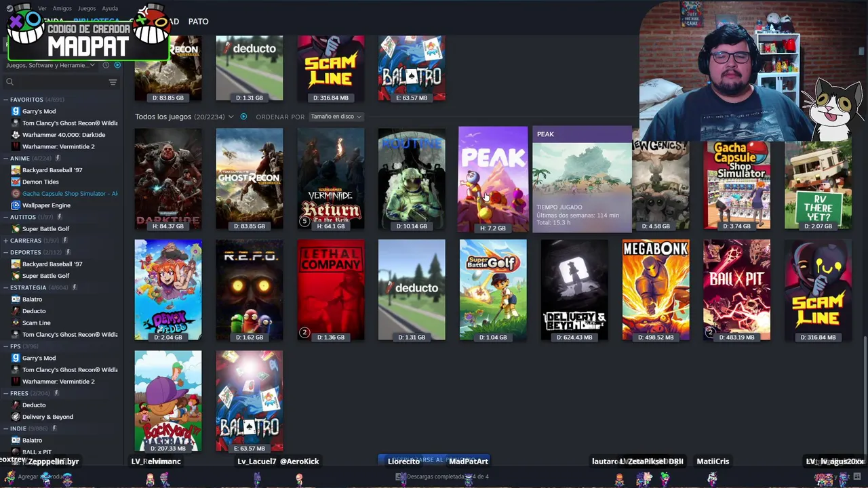The width and height of the screenshot is (868, 488).
Task: Click Gacha Capsule Shop Simulator's sidebar icon
Action: point(16,194)
